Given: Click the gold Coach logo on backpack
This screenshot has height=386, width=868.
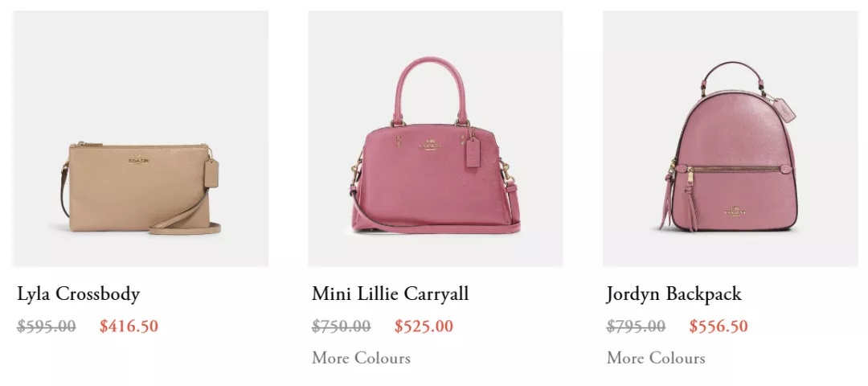Looking at the screenshot, I should [x=736, y=211].
